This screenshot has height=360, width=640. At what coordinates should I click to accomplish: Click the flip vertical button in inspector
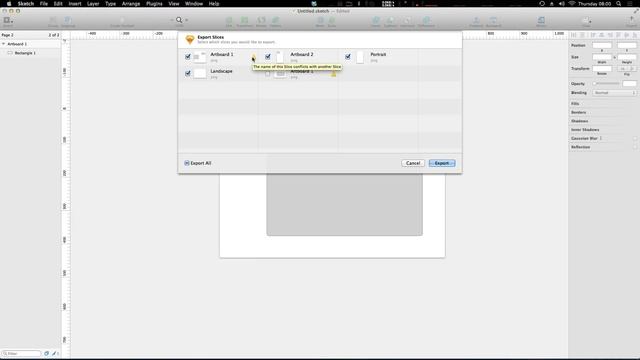(x=632, y=69)
